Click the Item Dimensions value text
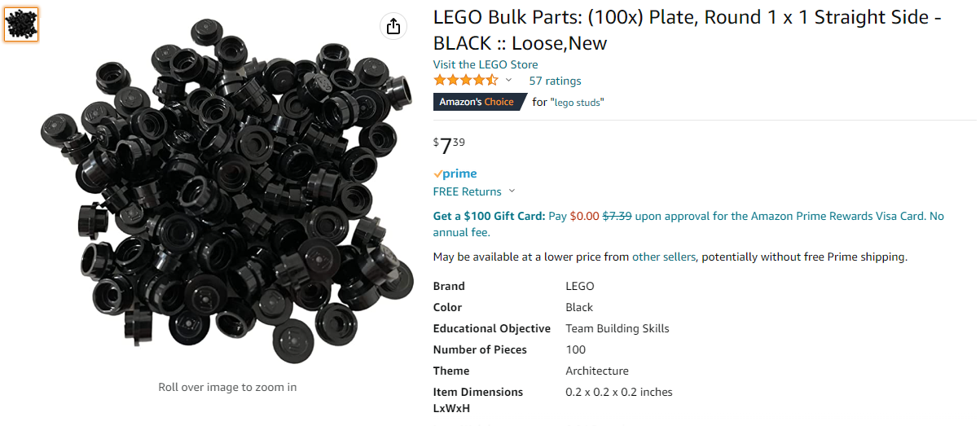 coord(619,392)
